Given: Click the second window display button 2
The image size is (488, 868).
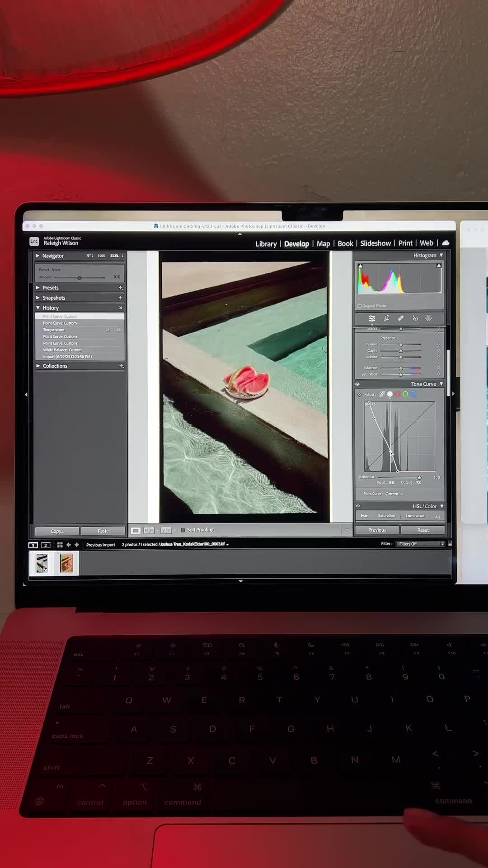Looking at the screenshot, I should tap(46, 545).
